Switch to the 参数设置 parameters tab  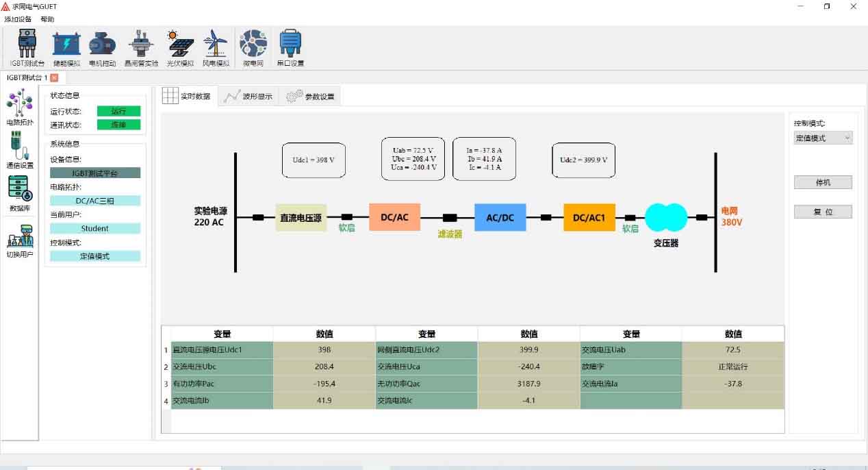(311, 96)
